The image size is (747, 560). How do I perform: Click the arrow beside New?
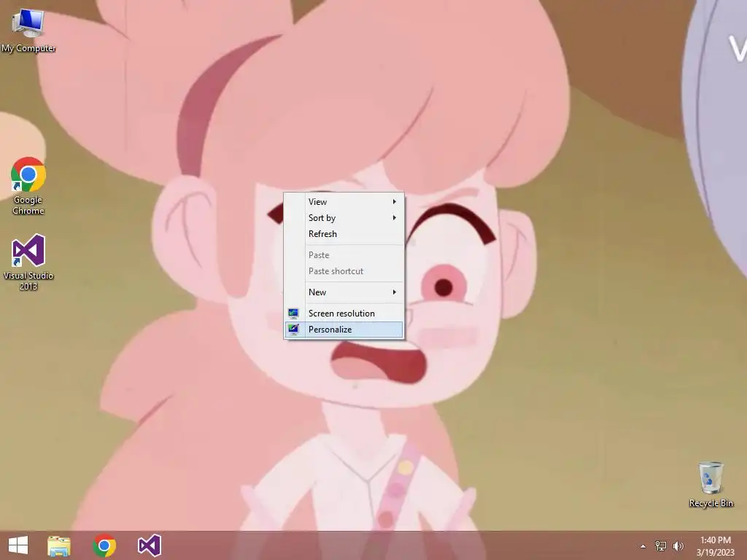pyautogui.click(x=395, y=292)
